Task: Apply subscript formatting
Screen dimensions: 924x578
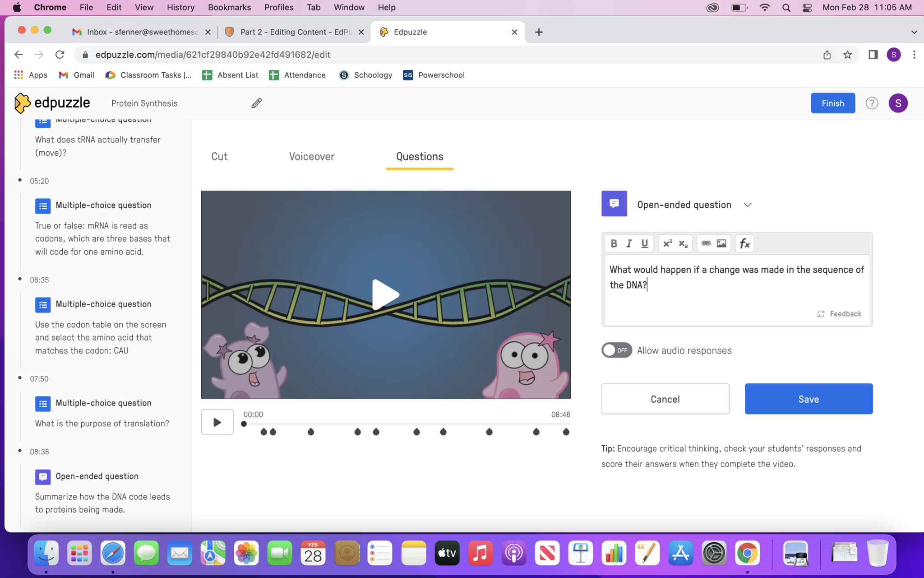Action: pos(683,243)
